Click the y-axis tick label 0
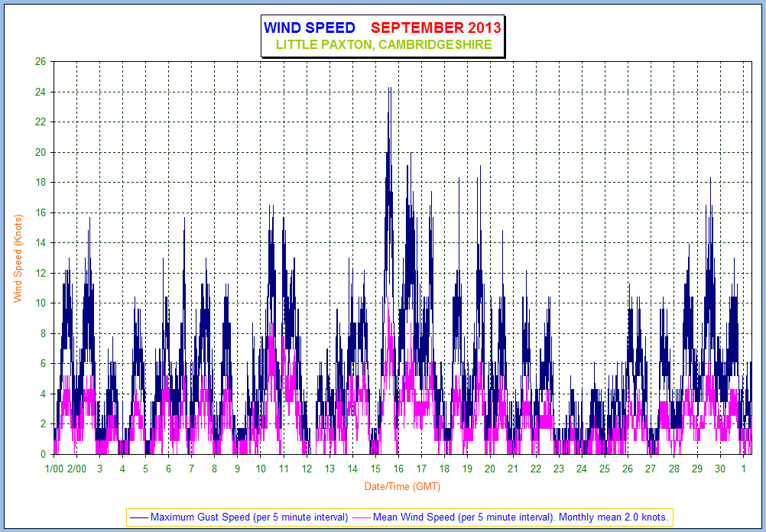This screenshot has height=532, width=766. coord(43,454)
